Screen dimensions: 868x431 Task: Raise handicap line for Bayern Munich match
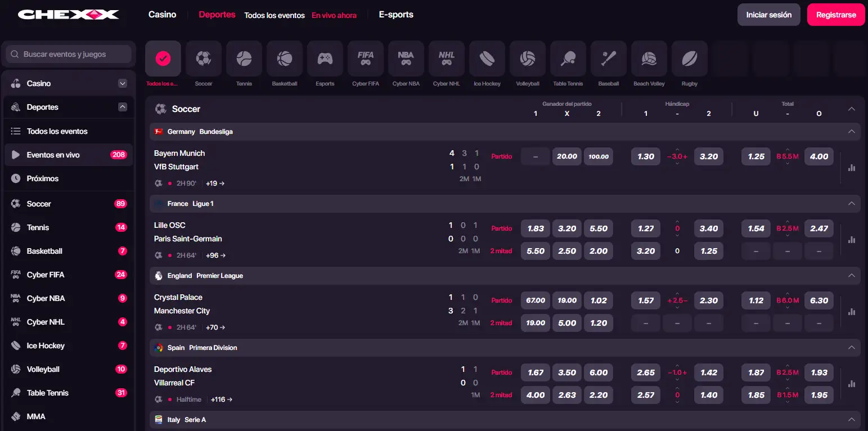pos(677,150)
